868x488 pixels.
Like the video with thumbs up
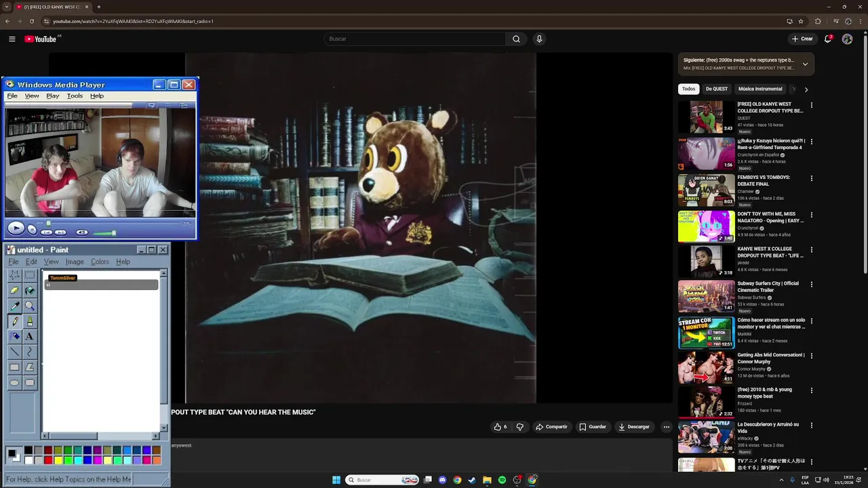pos(500,427)
